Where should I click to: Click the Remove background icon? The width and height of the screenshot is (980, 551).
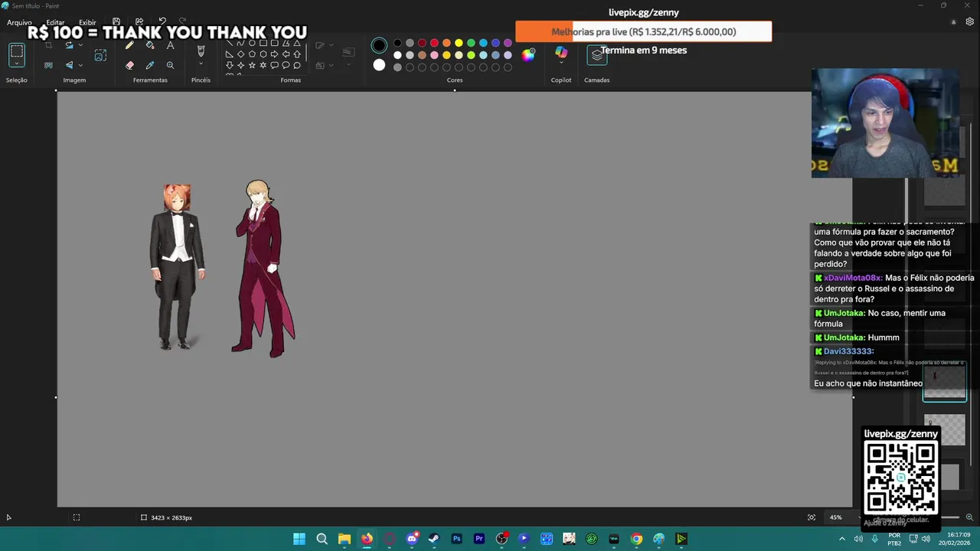pyautogui.click(x=48, y=65)
